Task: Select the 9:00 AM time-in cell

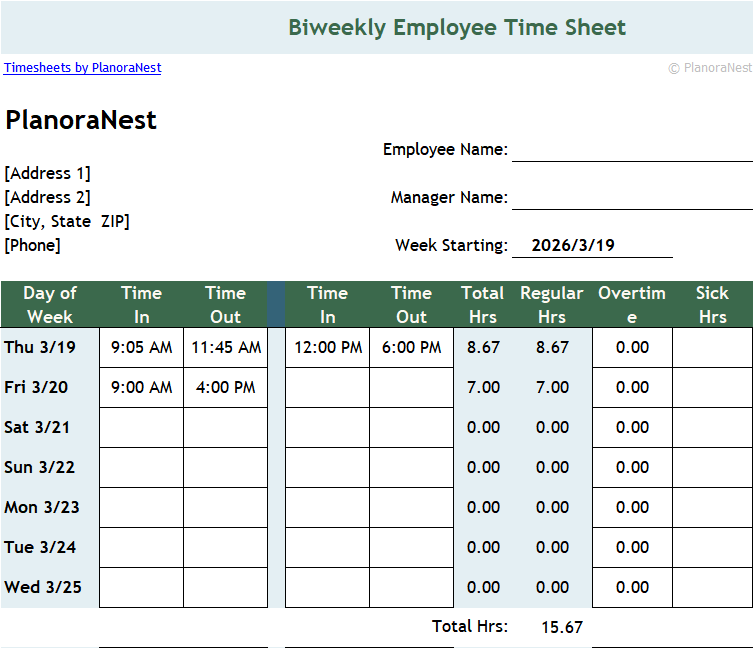Action: pyautogui.click(x=142, y=387)
